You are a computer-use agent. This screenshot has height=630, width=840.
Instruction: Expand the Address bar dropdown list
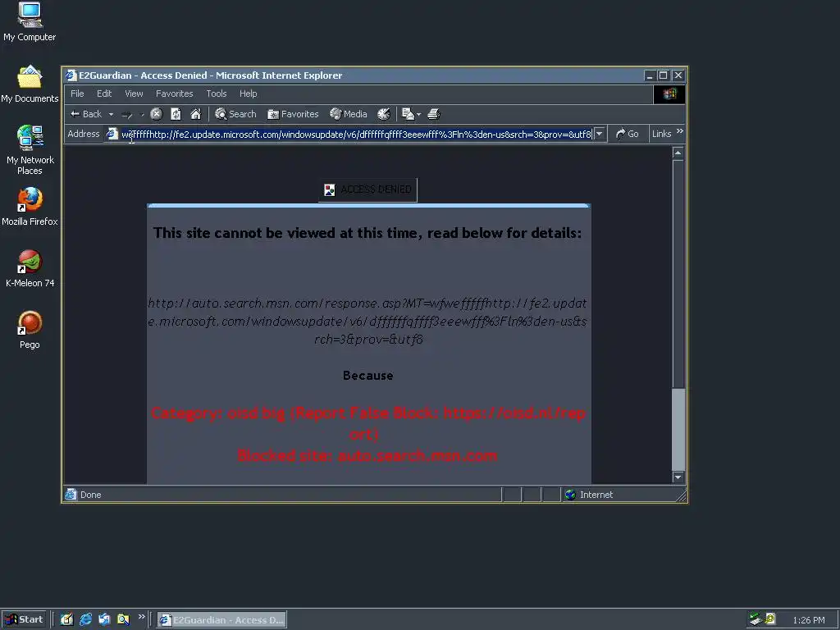tap(600, 134)
